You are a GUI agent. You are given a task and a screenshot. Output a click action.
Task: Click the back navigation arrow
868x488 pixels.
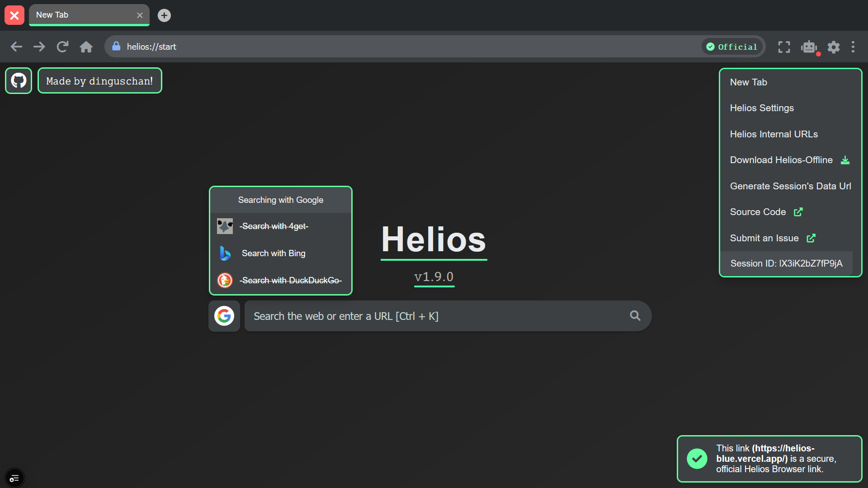(16, 47)
